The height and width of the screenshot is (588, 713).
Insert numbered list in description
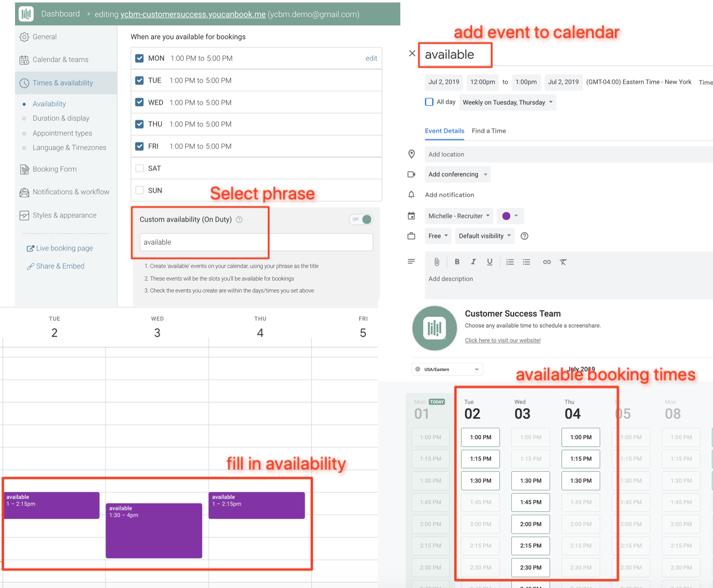point(510,262)
